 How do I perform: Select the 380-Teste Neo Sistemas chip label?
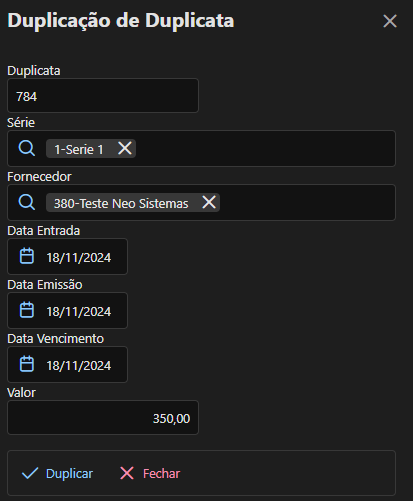(x=121, y=203)
